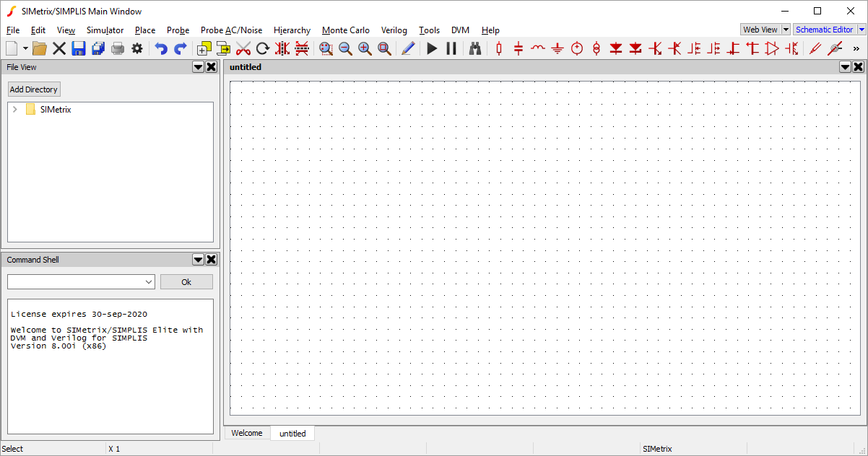868x456 pixels.
Task: Zoom in with the plus magnifier icon
Action: point(365,48)
